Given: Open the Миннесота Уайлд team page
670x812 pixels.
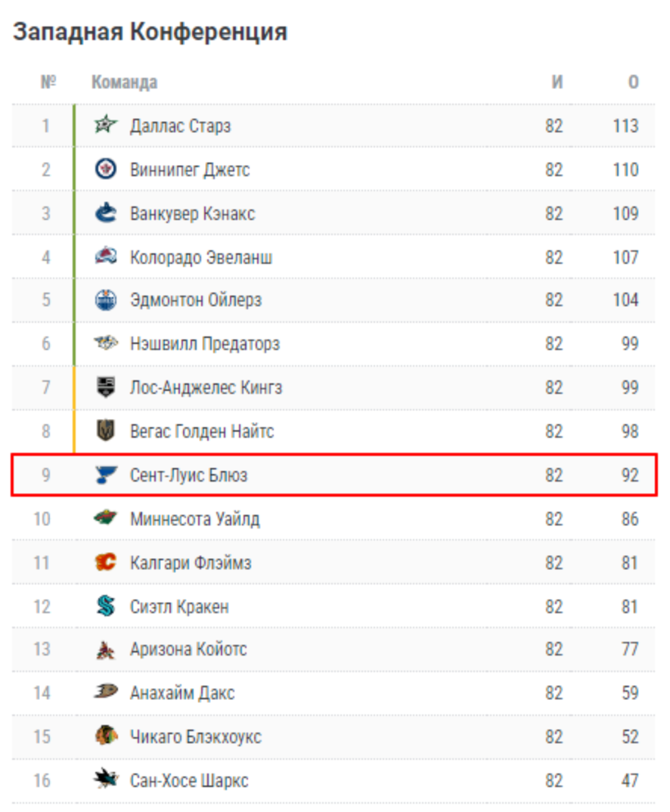Looking at the screenshot, I should tap(194, 519).
